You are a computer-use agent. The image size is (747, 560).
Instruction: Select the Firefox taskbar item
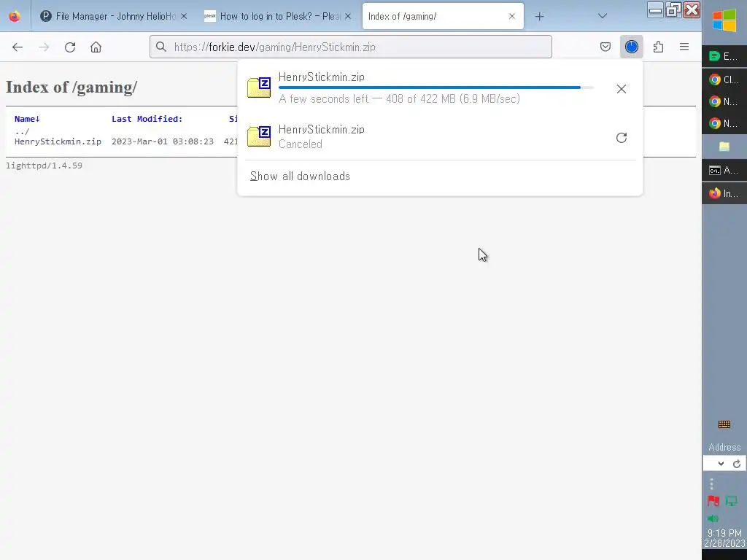[724, 193]
